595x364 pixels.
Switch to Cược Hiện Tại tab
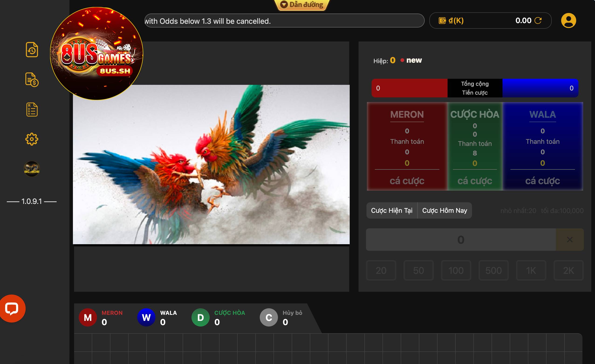tap(392, 210)
